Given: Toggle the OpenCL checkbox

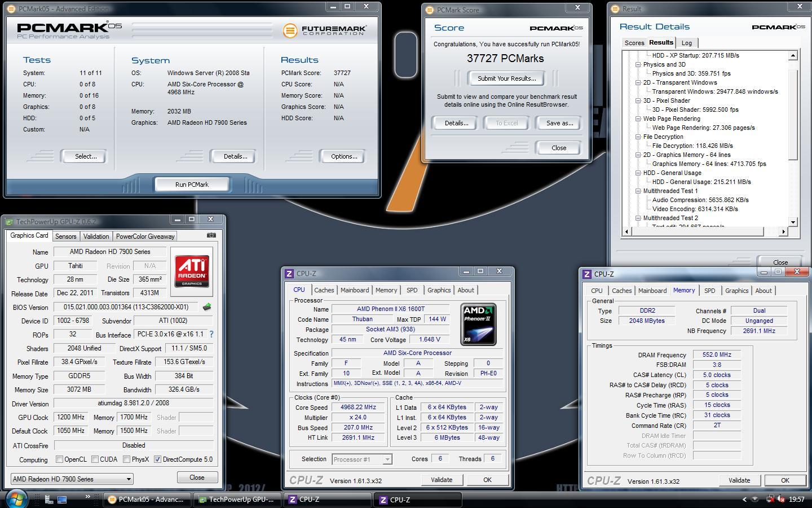Looking at the screenshot, I should (59, 459).
